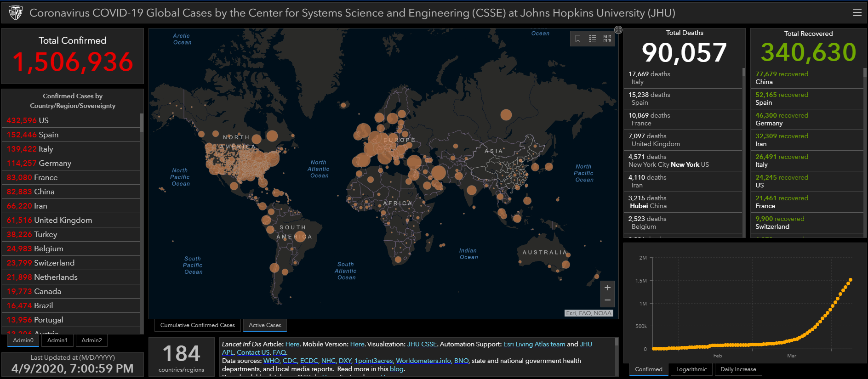
Task: Click the confirmed cases list scrollbar
Action: (x=142, y=123)
